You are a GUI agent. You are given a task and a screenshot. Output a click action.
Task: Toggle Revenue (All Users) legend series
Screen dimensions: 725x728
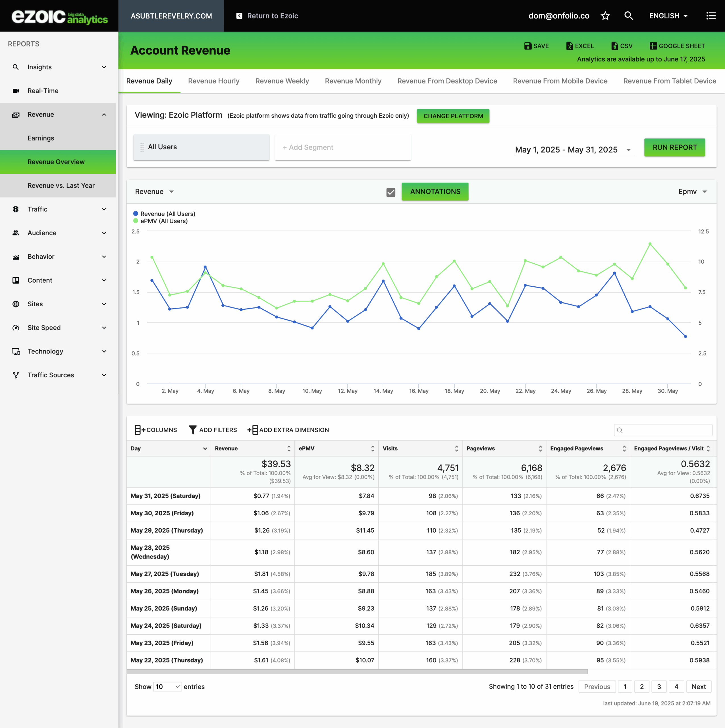(x=164, y=214)
